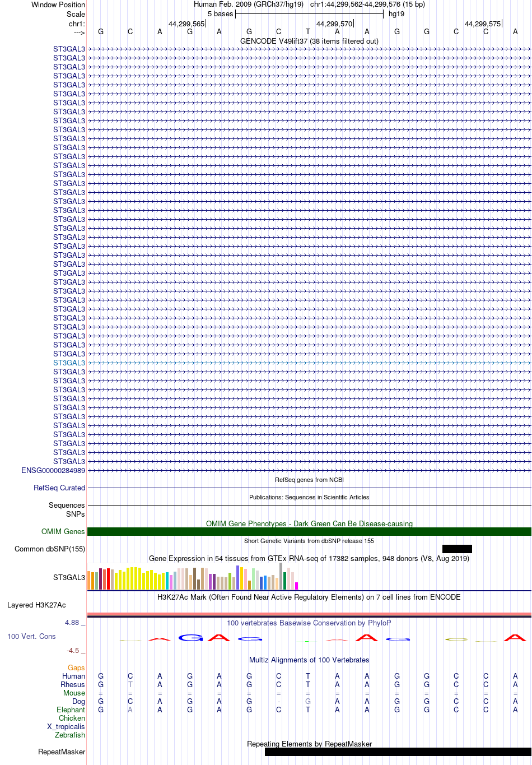Click the 5 bases scale text
The image size is (532, 765).
[x=220, y=13]
